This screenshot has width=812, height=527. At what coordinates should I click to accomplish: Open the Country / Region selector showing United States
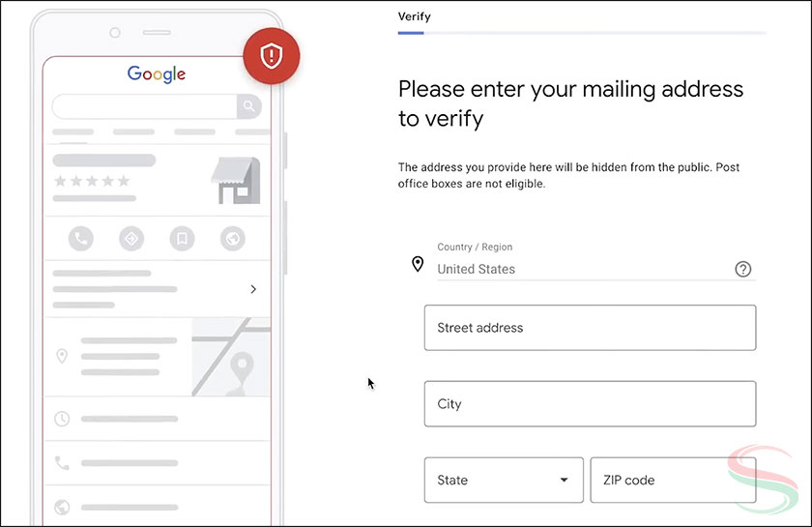click(x=580, y=269)
